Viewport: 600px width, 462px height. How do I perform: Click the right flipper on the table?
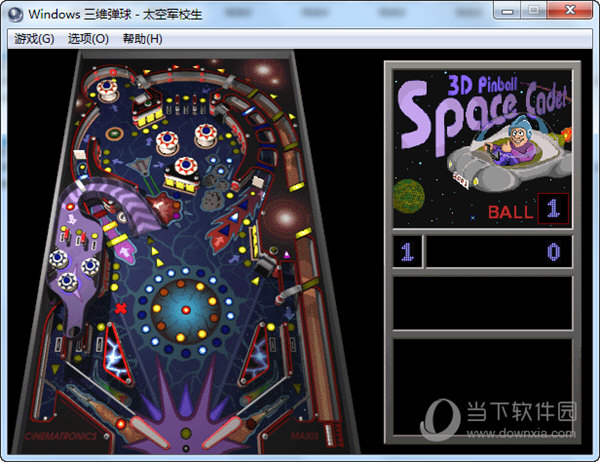pyautogui.click(x=222, y=432)
